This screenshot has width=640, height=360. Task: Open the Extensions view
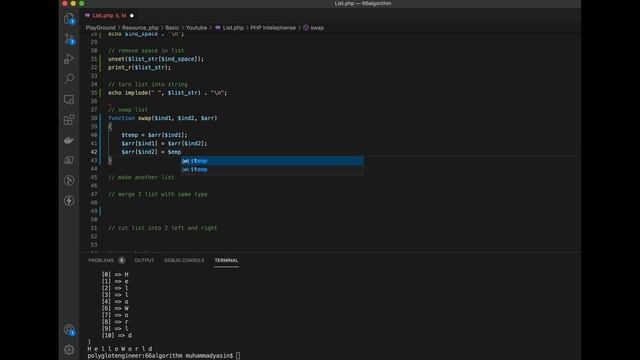pos(69,120)
